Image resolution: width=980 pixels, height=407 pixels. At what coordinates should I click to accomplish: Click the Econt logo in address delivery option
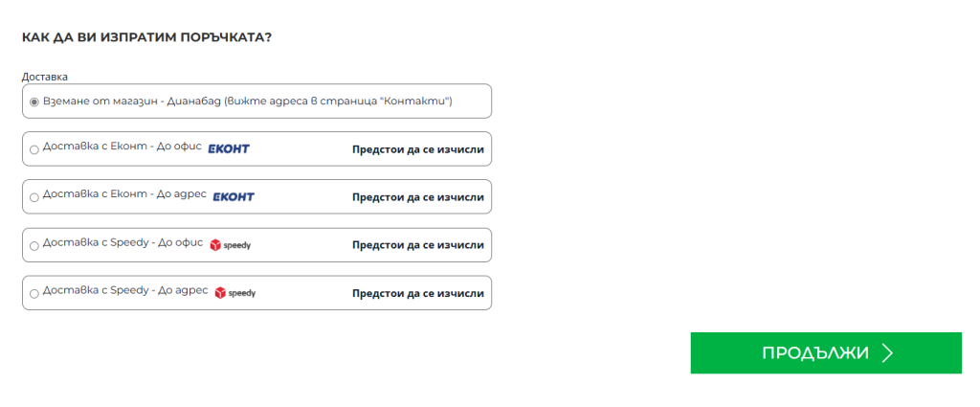234,197
